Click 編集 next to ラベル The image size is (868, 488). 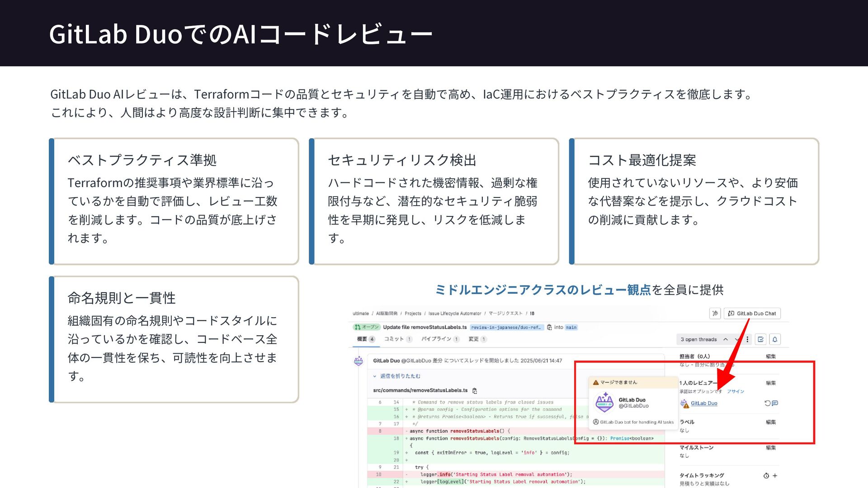point(771,422)
